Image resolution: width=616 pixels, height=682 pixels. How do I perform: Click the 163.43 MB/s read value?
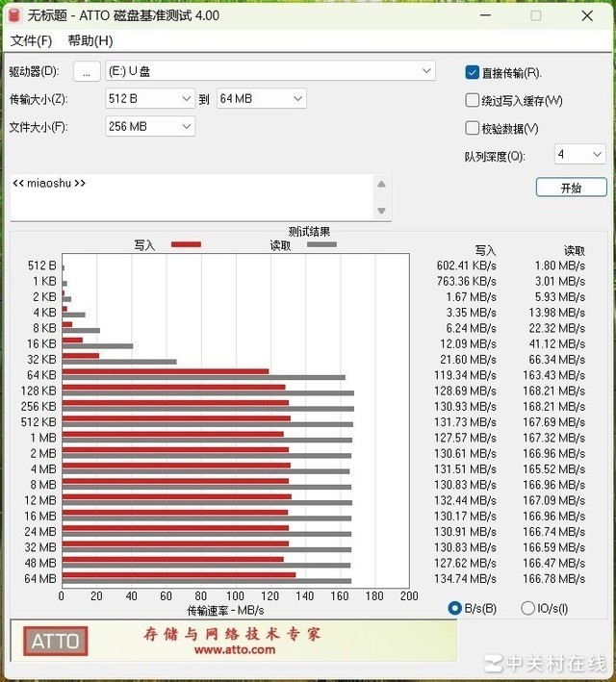(x=554, y=375)
